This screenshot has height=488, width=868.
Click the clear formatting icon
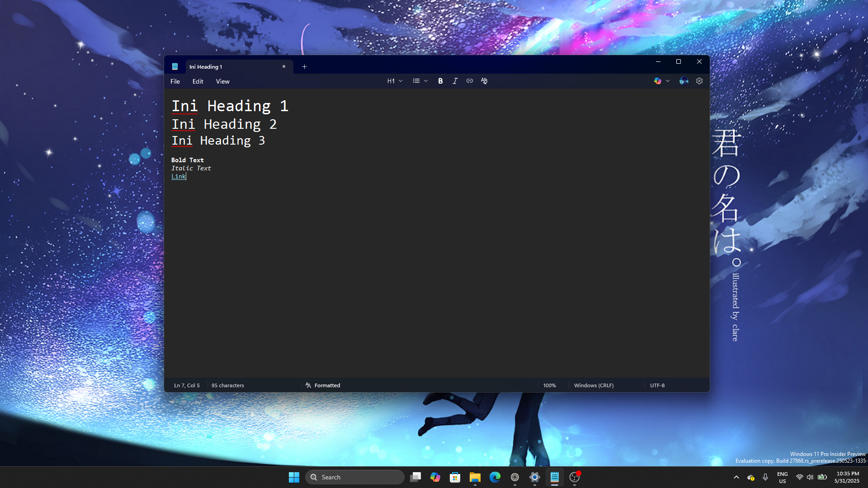pos(484,81)
